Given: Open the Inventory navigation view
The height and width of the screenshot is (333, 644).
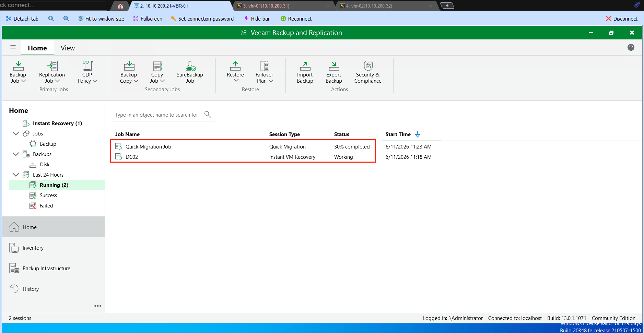Looking at the screenshot, I should [x=53, y=248].
